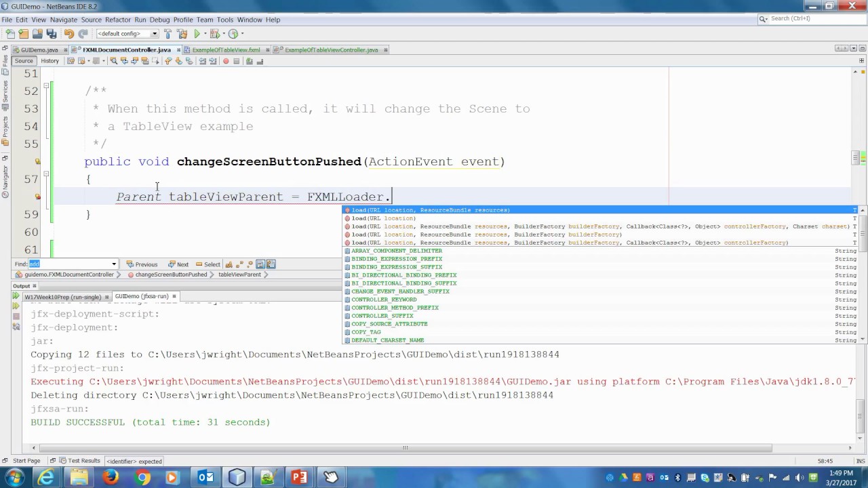
Task: Click the New File toolbar icon
Action: tap(9, 34)
